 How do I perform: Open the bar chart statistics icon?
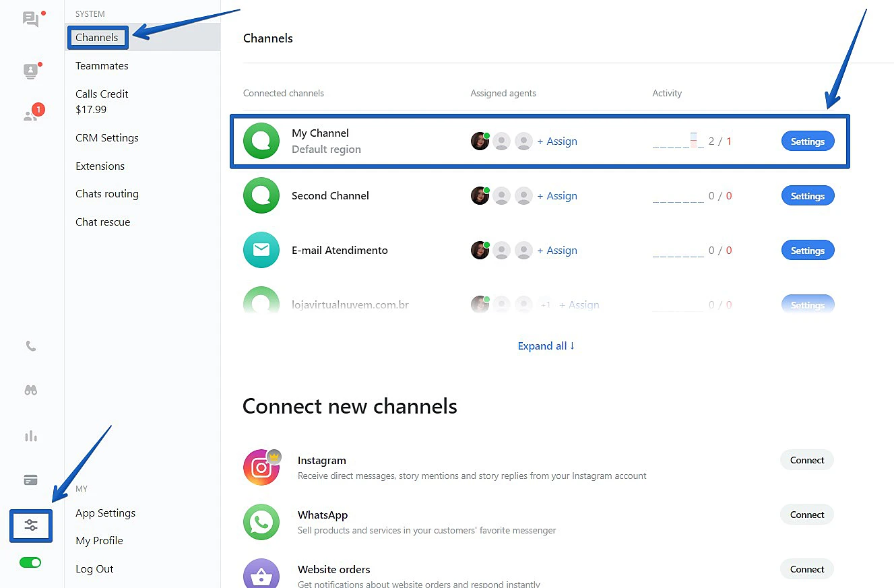point(31,436)
